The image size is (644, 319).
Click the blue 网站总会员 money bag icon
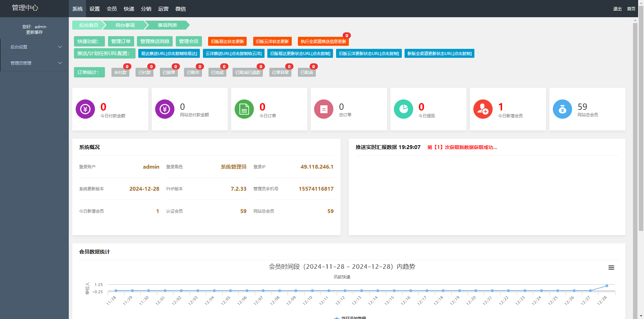562,109
